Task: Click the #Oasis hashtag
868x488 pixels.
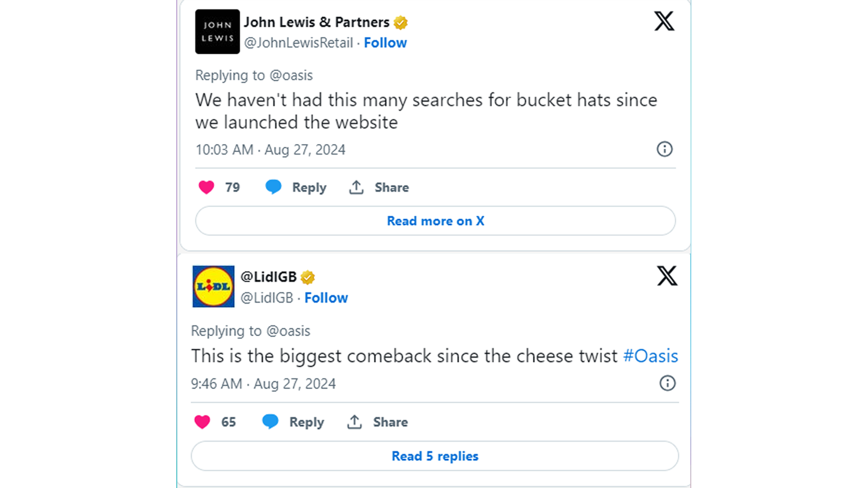Action: (x=651, y=356)
